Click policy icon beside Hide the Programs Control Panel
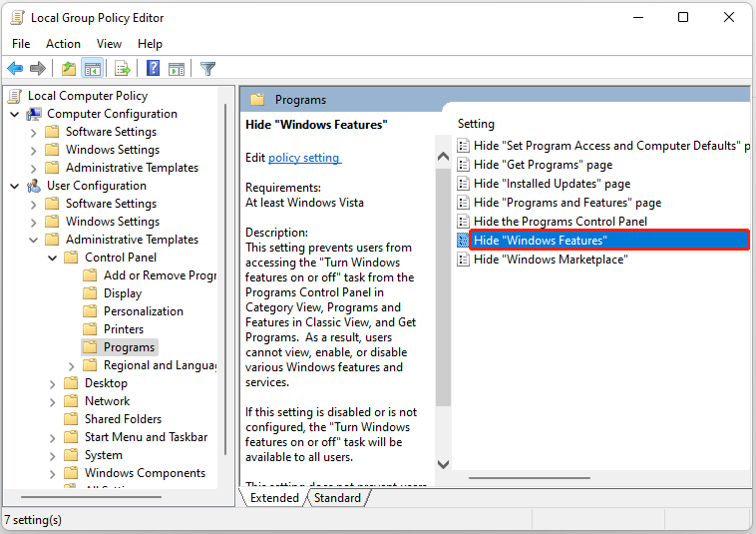Viewport: 756px width, 534px height. coord(463,222)
